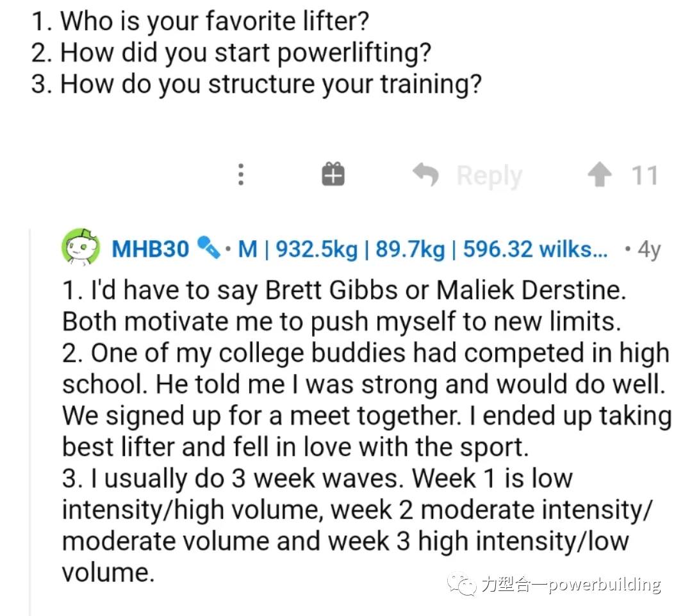The image size is (683, 616).
Task: Open the MHB30 username profile link
Action: tap(151, 248)
